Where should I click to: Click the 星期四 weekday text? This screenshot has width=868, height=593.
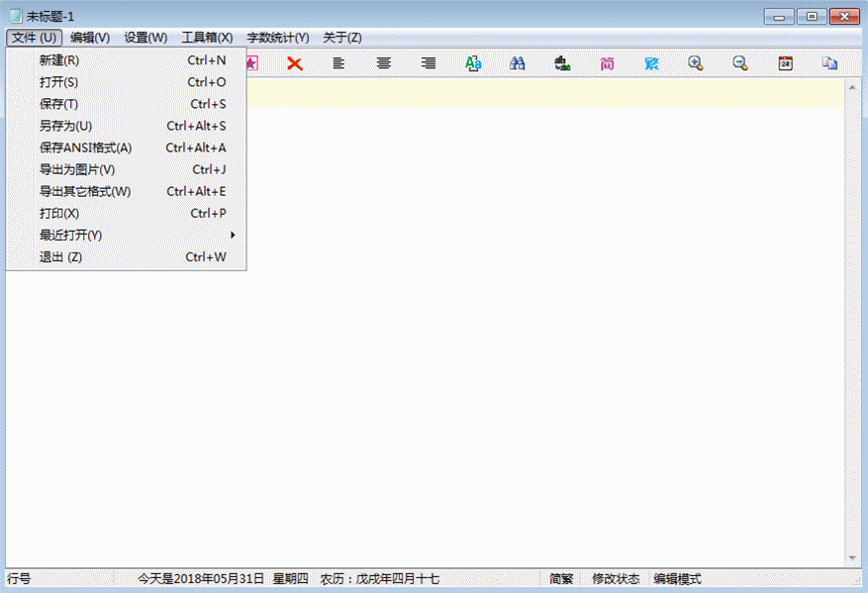(291, 578)
